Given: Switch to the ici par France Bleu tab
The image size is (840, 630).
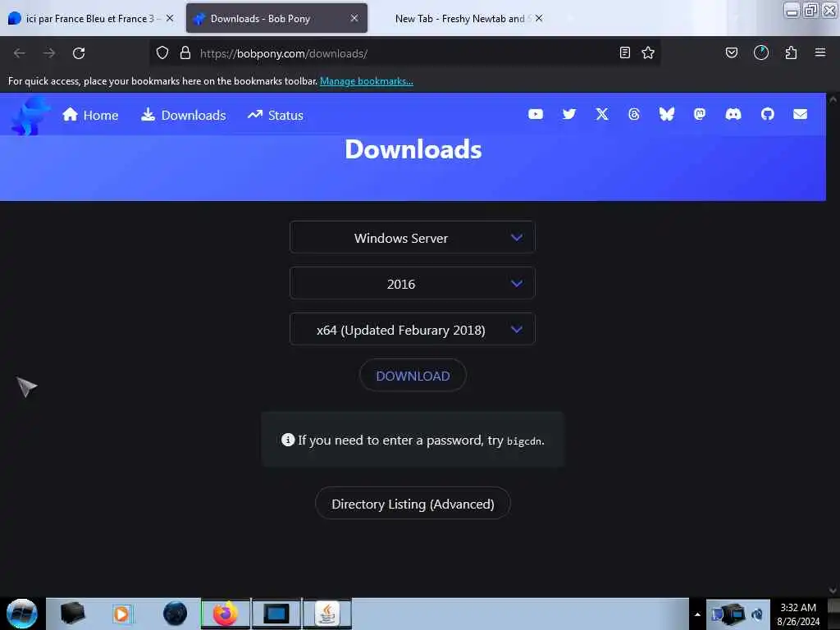Looking at the screenshot, I should (x=91, y=18).
